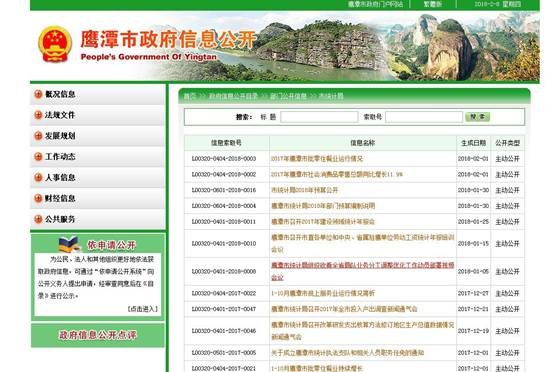Open 政府信息公开点评 banner
The image size is (554, 372).
tap(98, 335)
